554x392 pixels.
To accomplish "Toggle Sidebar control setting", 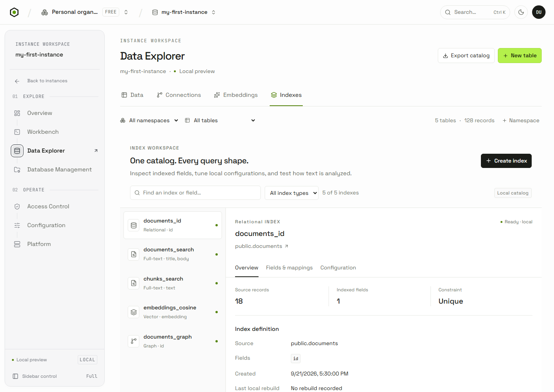I will 55,376.
